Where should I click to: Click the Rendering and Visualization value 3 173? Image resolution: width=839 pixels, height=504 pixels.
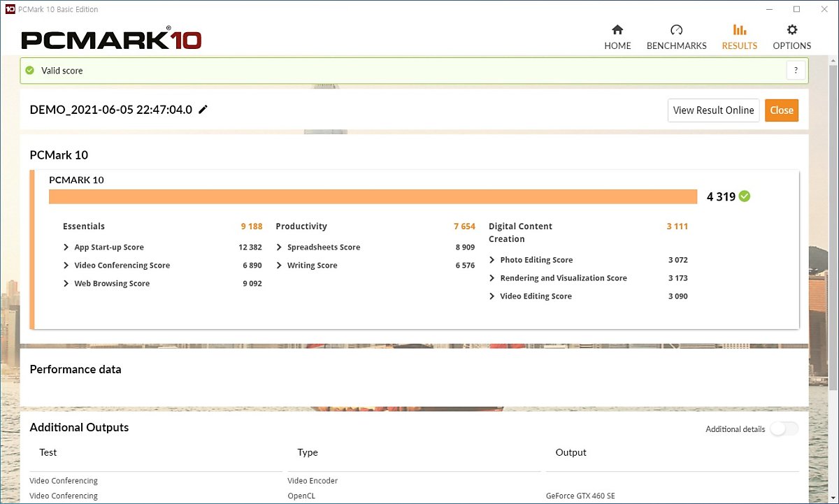coord(678,278)
